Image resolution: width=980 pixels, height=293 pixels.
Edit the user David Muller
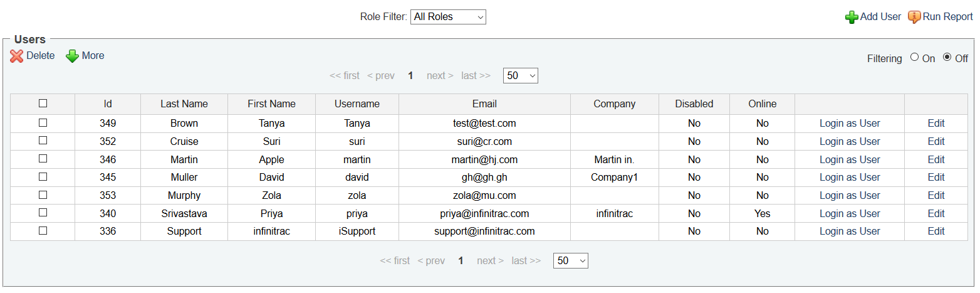click(x=936, y=178)
